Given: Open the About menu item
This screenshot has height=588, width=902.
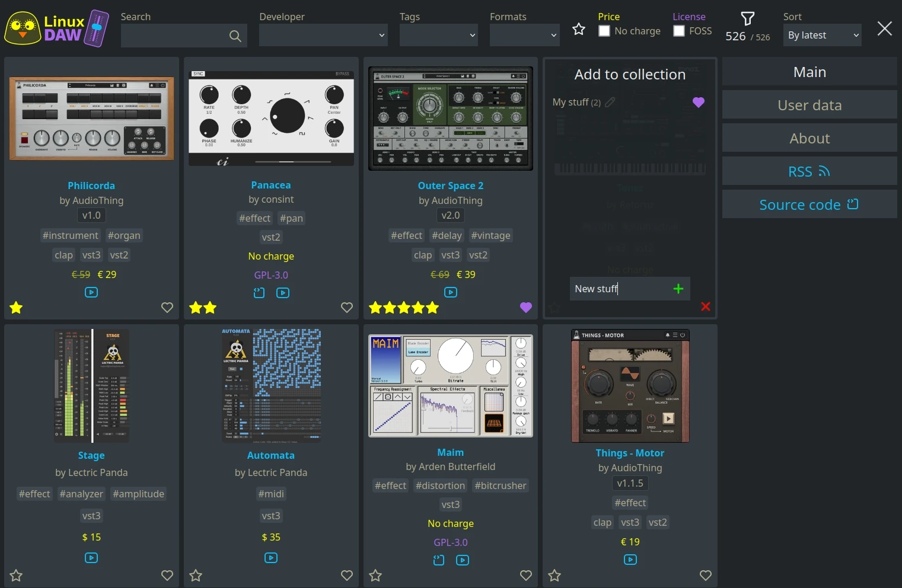Looking at the screenshot, I should [x=809, y=138].
